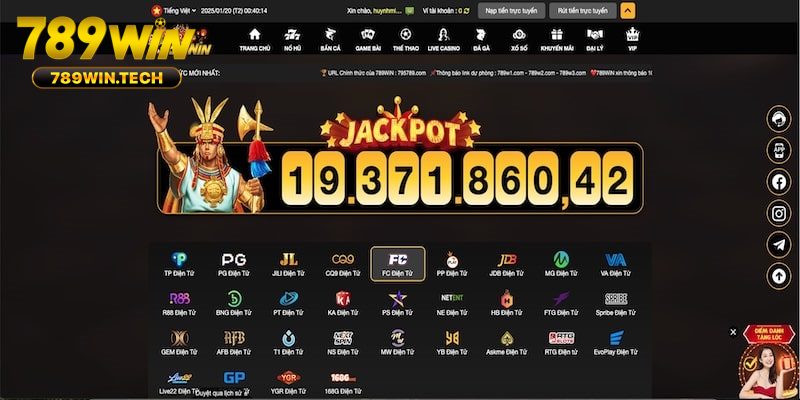Click the back-to-top arrow icon
This screenshot has height=400, width=800.
click(x=779, y=276)
